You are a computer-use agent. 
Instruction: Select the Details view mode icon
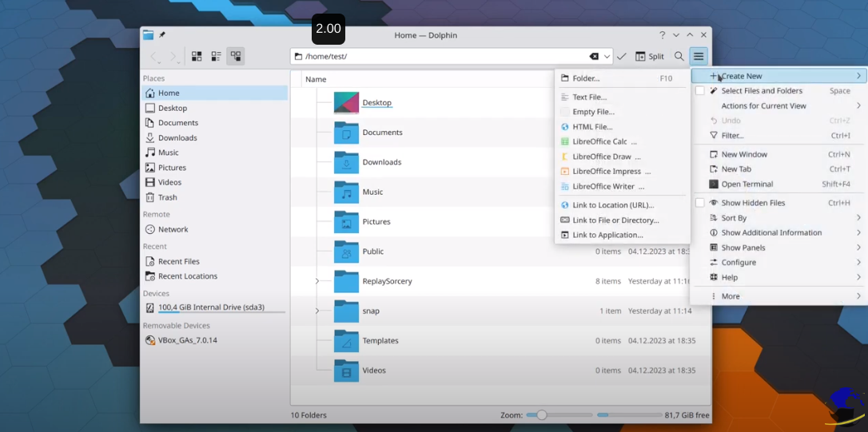[x=235, y=57]
